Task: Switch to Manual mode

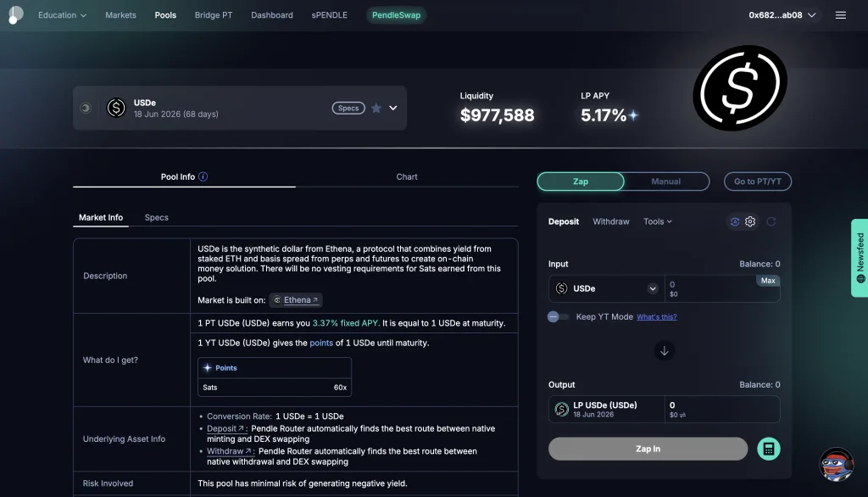Action: click(666, 181)
